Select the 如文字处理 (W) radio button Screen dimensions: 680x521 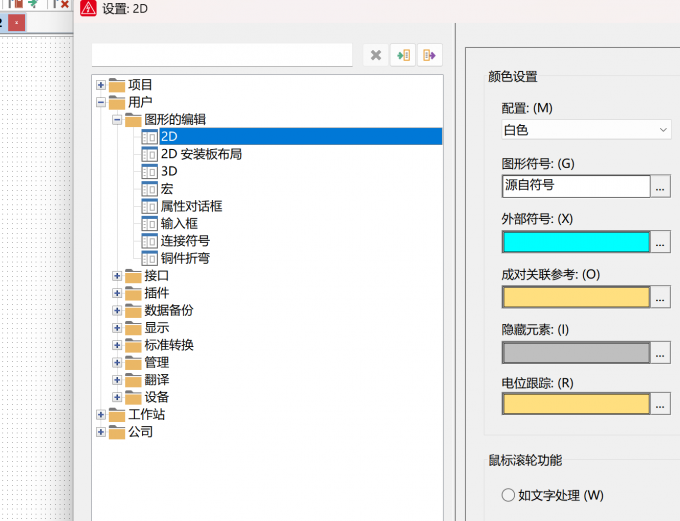(508, 495)
